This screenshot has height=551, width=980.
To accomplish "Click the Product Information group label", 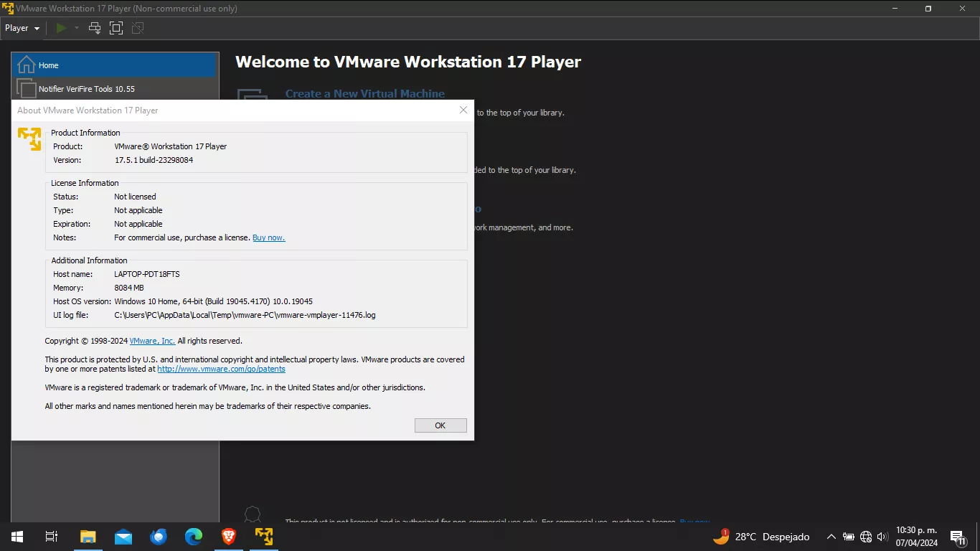I will pos(85,133).
